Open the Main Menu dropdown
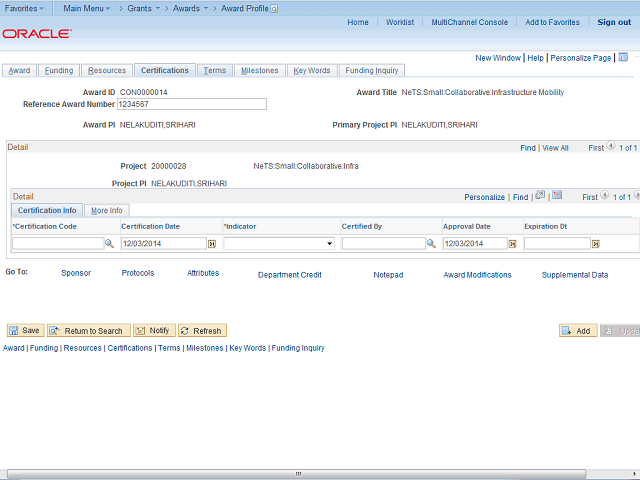 click(x=87, y=8)
